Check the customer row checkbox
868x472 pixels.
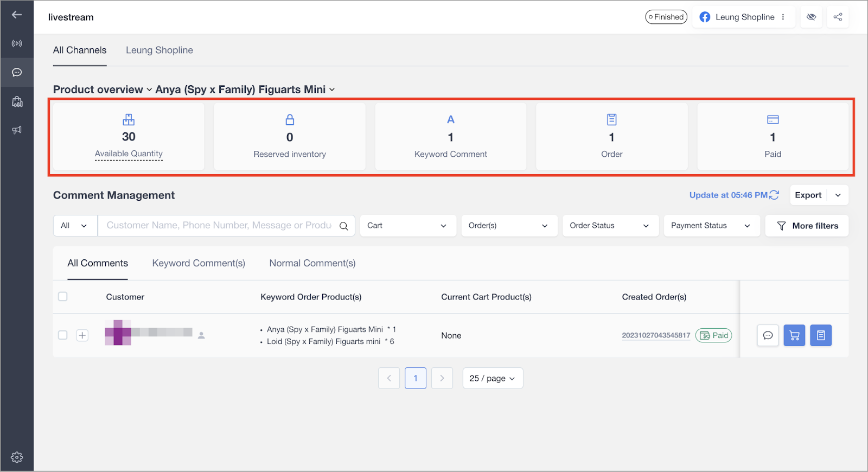click(63, 335)
